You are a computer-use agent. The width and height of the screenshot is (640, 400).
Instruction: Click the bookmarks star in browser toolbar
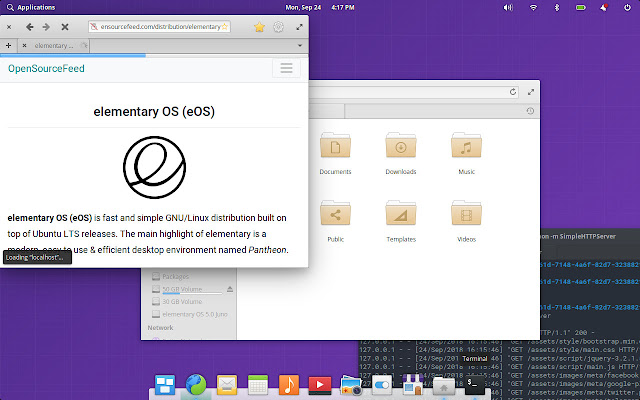pyautogui.click(x=259, y=27)
